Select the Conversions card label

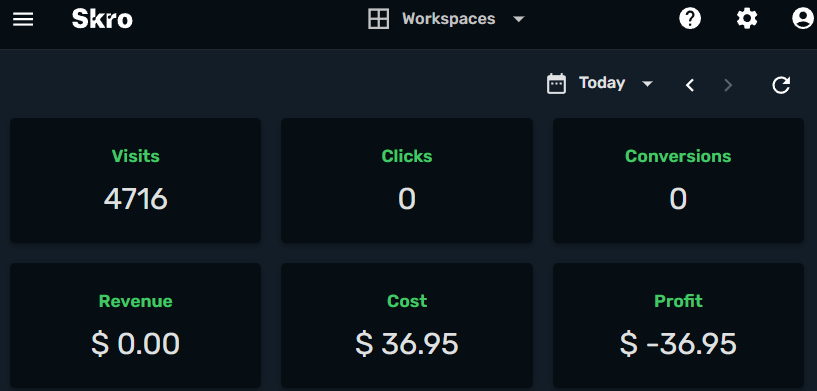click(x=678, y=156)
